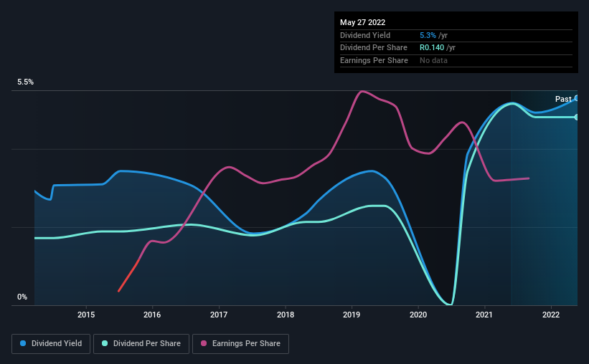Select the 2022 label on the time axis
This screenshot has width=589, height=364.
[x=551, y=315]
